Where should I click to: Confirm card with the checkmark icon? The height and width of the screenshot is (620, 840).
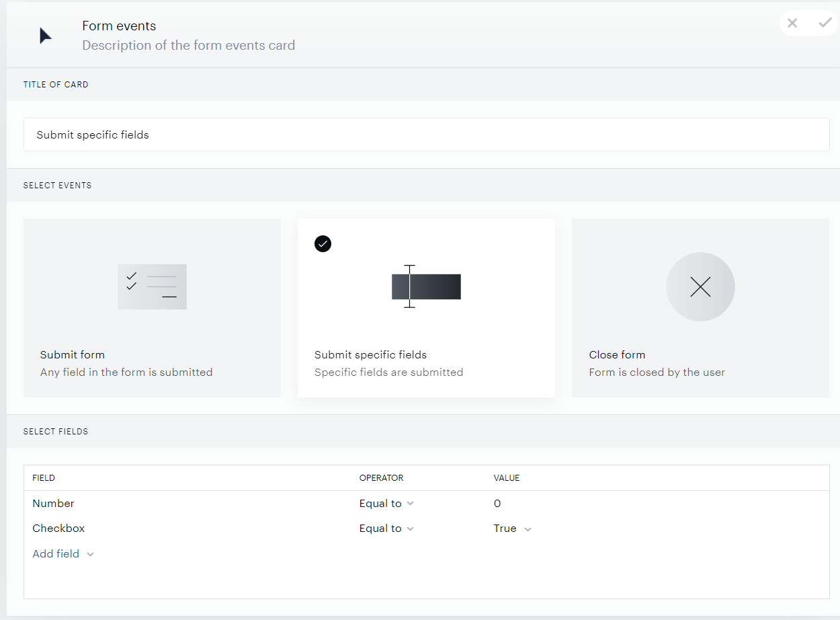coord(825,23)
